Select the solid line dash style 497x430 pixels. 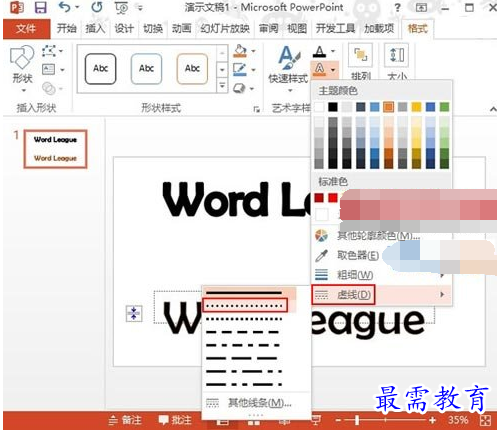pyautogui.click(x=244, y=293)
